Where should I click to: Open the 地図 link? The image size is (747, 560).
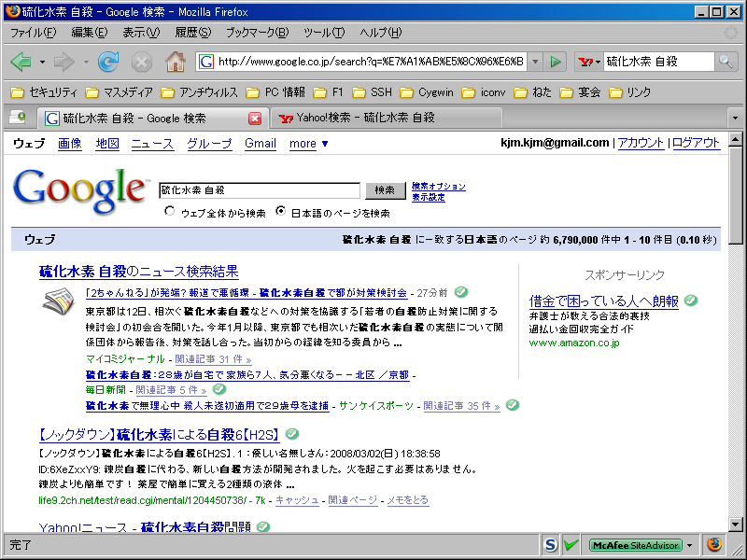click(x=107, y=144)
